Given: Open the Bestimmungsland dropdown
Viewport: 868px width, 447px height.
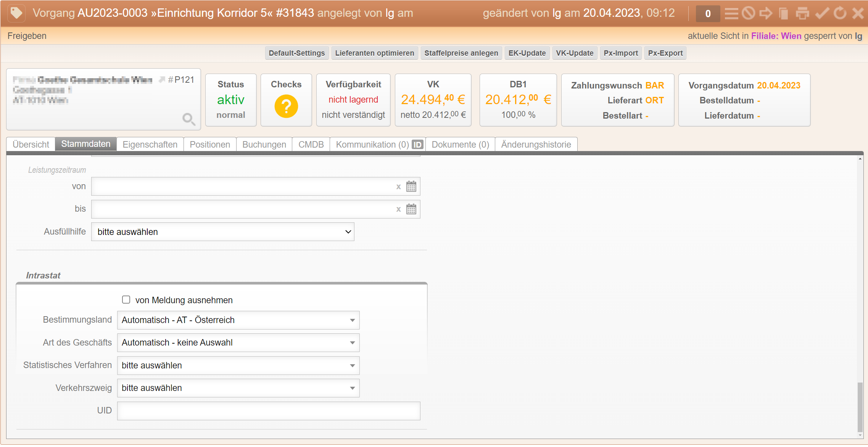Looking at the screenshot, I should pyautogui.click(x=238, y=320).
